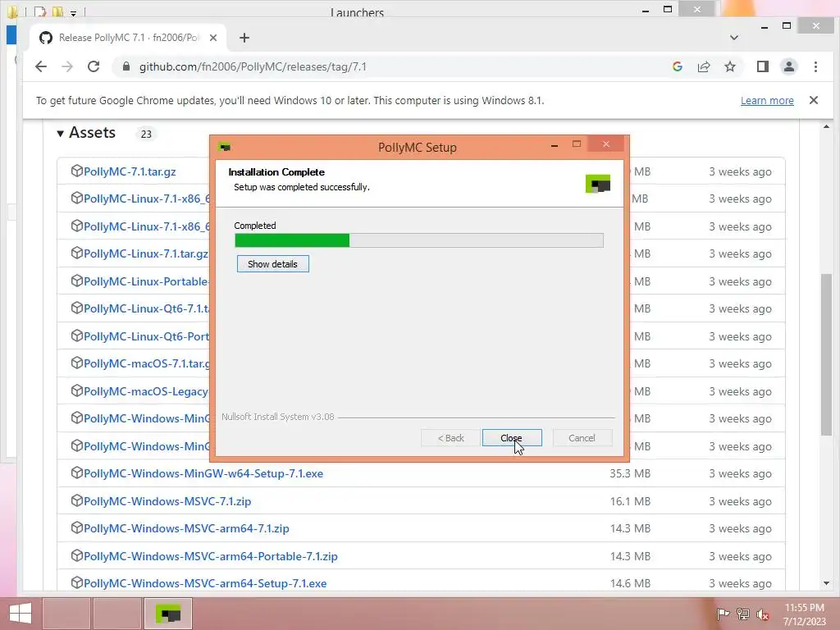The height and width of the screenshot is (630, 840).
Task: Click scrollbar up arrow on page
Action: (x=826, y=127)
